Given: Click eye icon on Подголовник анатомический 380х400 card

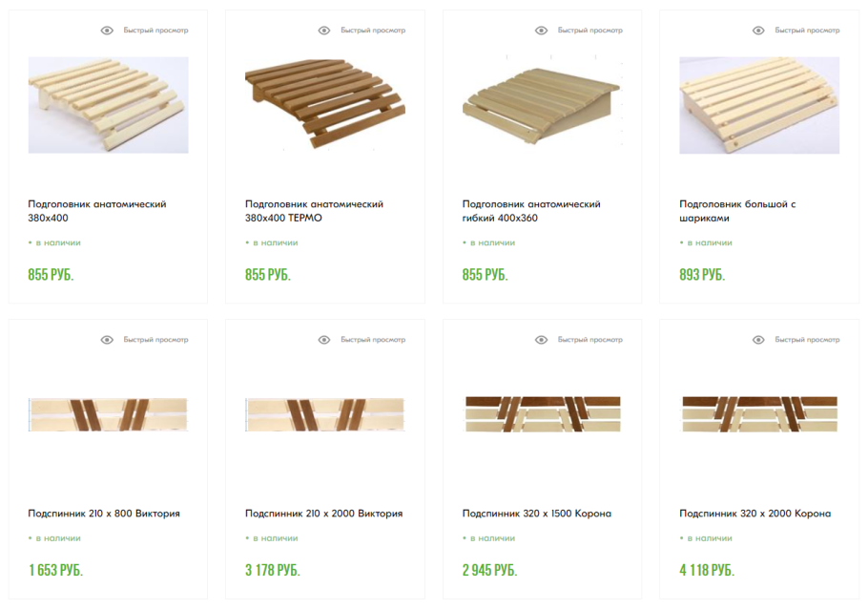Looking at the screenshot, I should click(107, 31).
